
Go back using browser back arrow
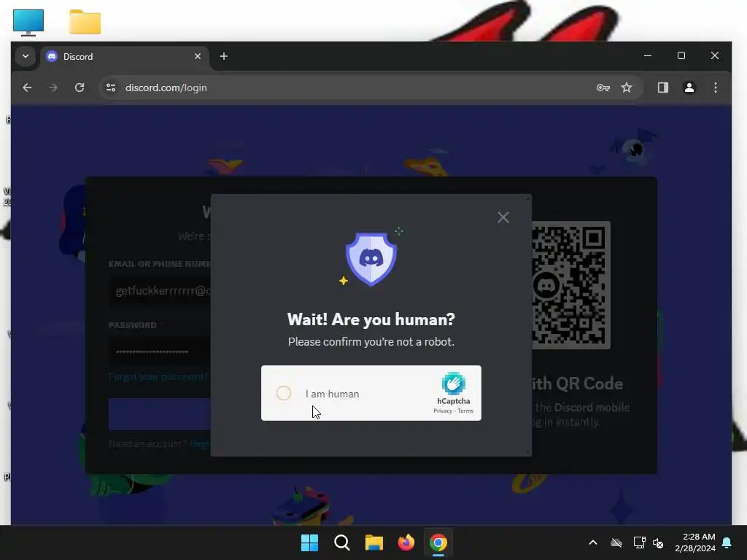pyautogui.click(x=27, y=87)
